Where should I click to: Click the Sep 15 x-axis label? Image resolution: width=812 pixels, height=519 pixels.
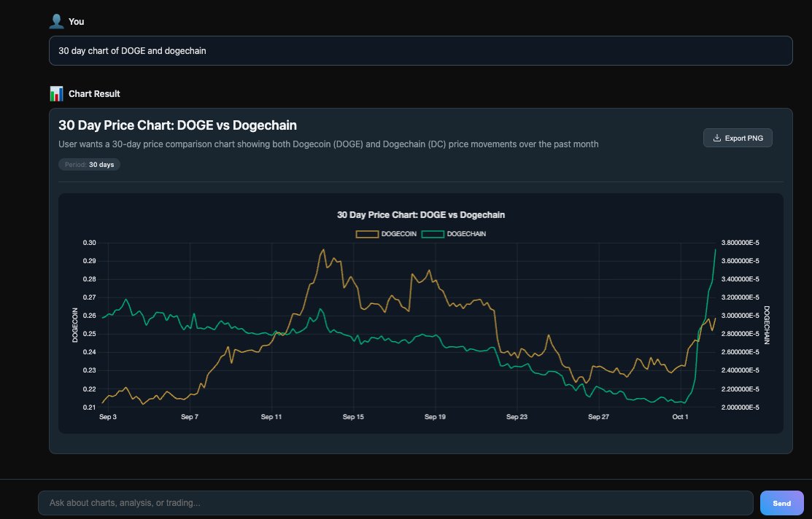353,417
